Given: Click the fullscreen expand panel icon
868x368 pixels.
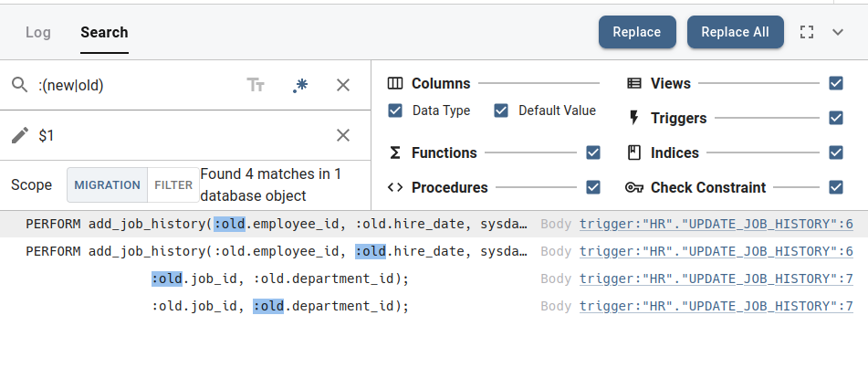Looking at the screenshot, I should [x=807, y=32].
